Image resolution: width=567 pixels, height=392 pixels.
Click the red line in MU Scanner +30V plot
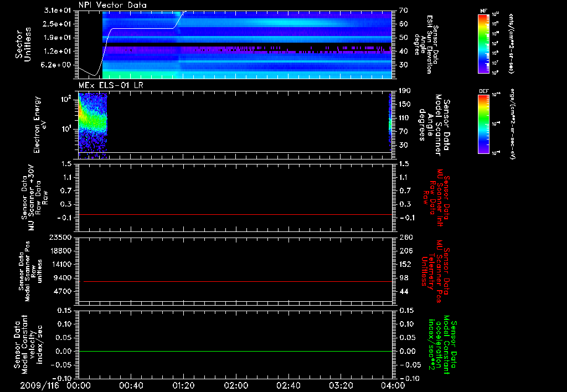point(235,214)
